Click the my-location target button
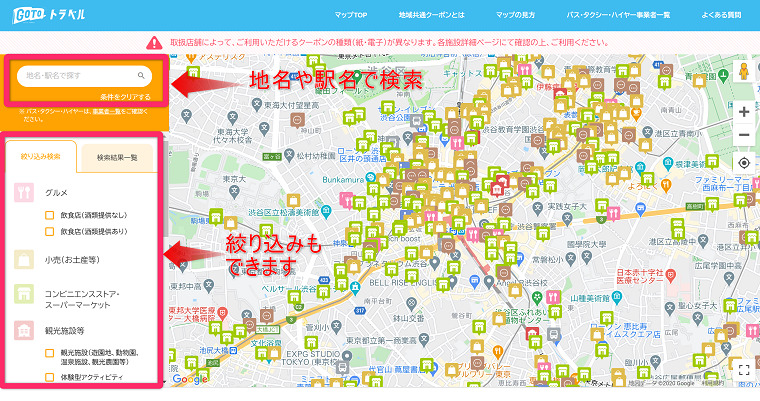The image size is (760, 401). [744, 163]
